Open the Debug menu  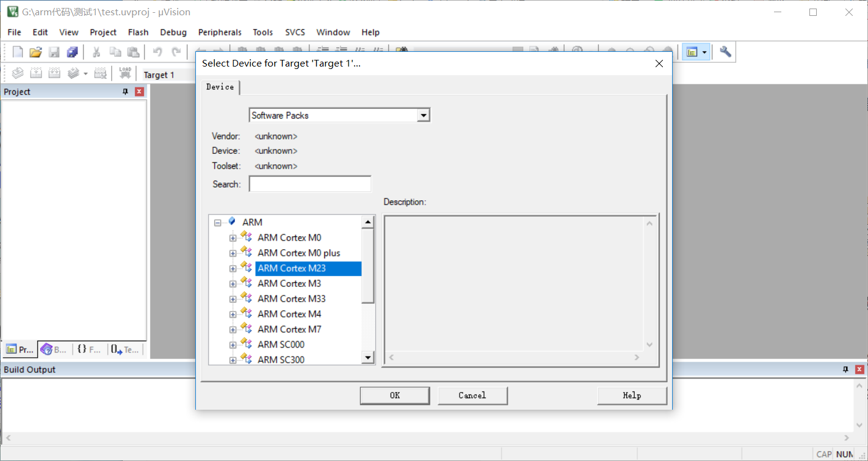[173, 32]
